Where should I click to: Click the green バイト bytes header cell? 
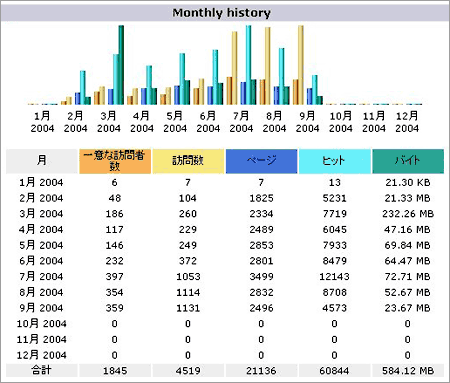pyautogui.click(x=408, y=161)
